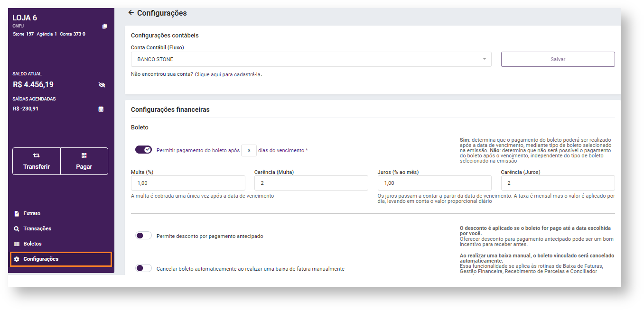Enable early payment discount toggle
This screenshot has width=644, height=310.
tap(143, 236)
